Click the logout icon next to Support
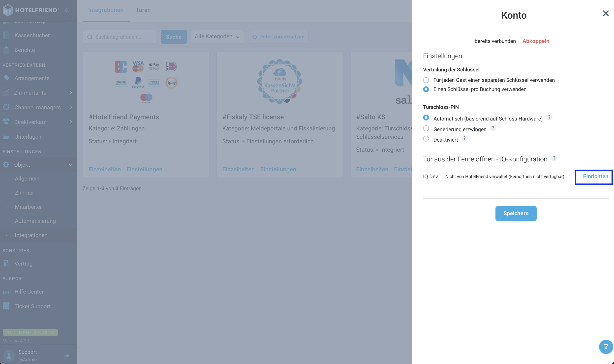Screen dimensions: 614x364 click(67, 356)
